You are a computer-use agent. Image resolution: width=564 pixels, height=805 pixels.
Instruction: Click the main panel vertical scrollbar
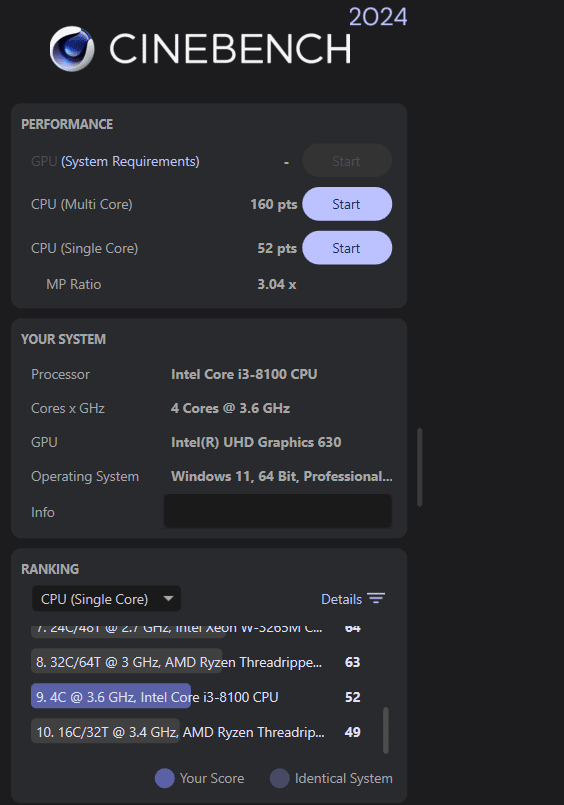coord(420,467)
